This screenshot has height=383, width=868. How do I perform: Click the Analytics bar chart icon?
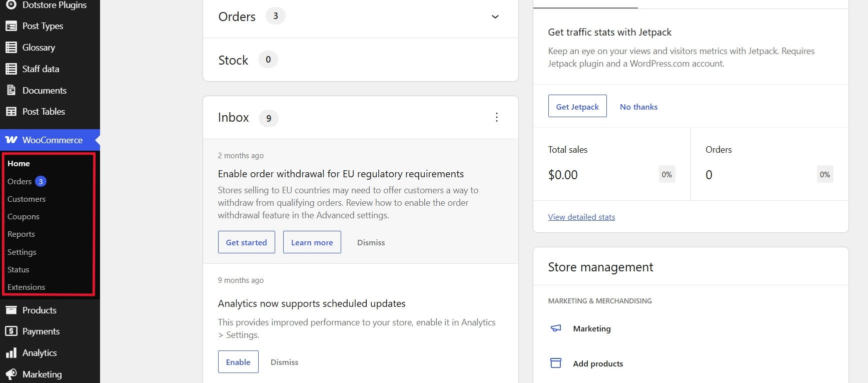coord(11,353)
